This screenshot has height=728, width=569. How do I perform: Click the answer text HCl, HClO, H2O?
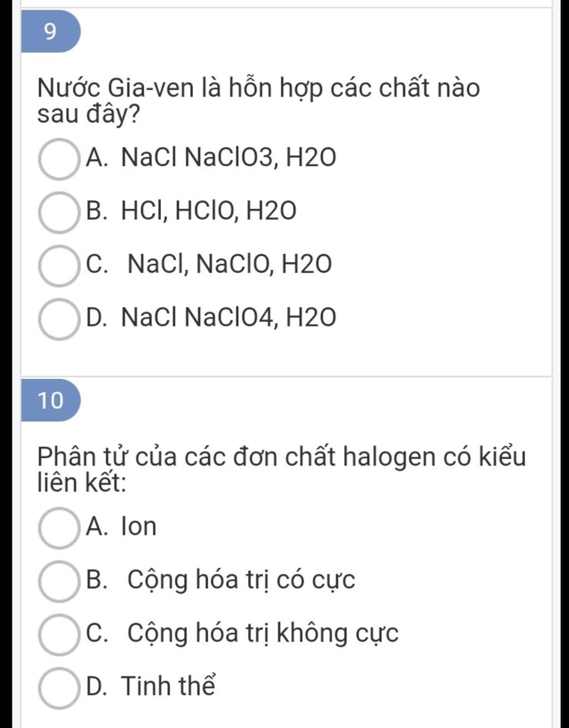coord(209,212)
